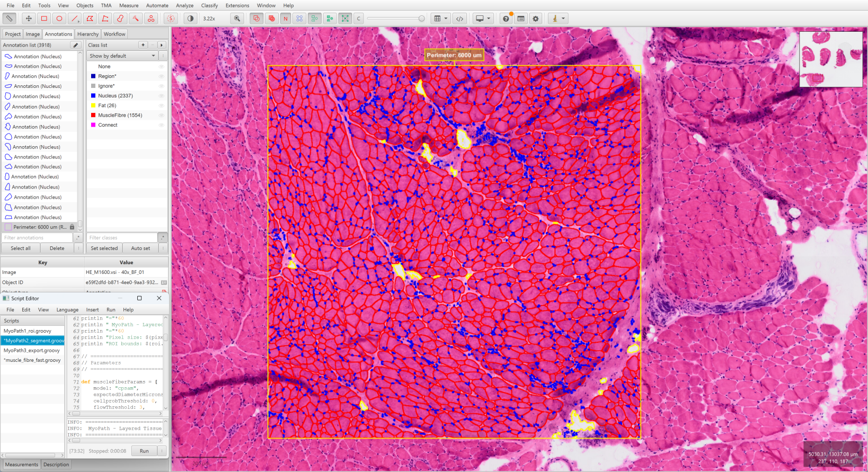Screen dimensions: 868x472
Task: Click the slide overview thumbnail
Action: (x=830, y=59)
